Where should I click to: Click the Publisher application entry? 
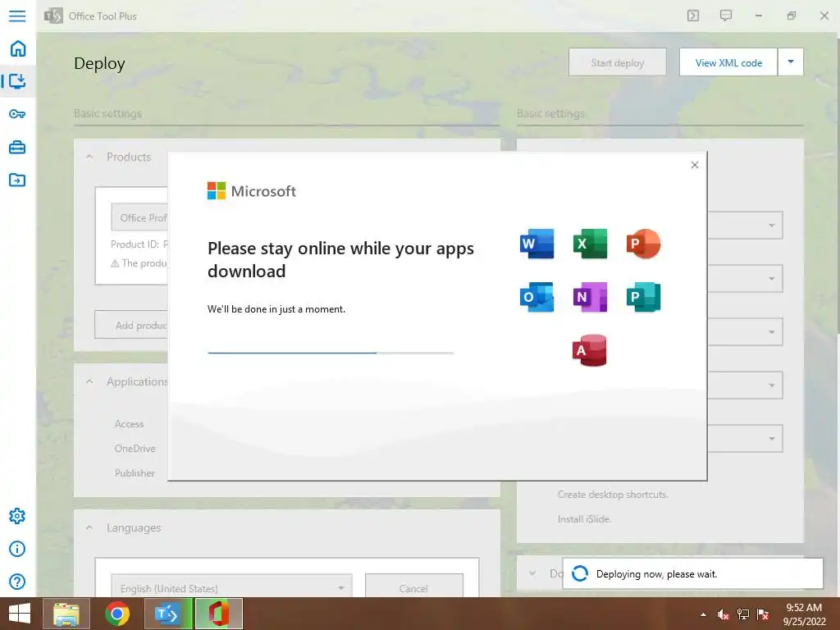135,473
